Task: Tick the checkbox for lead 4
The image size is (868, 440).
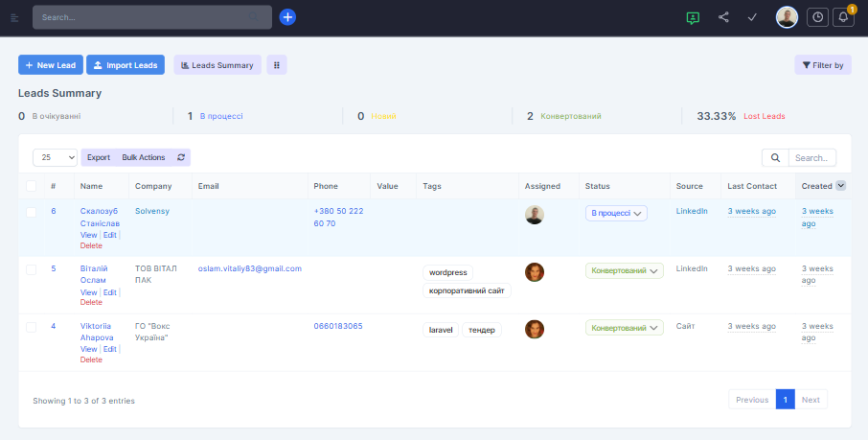Action: click(32, 327)
